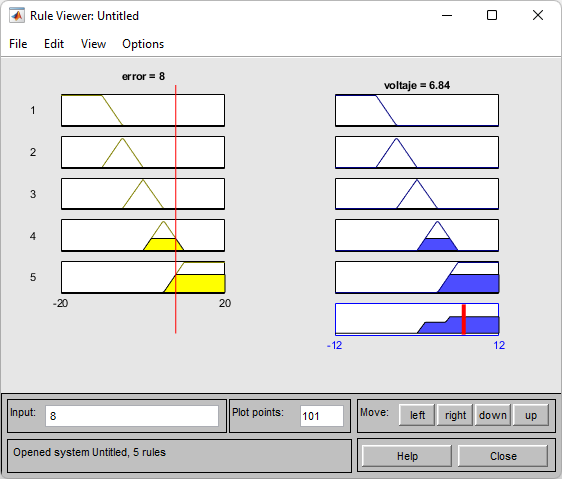Move plots with the left button
Screen dimensions: 562x479
coord(417,415)
